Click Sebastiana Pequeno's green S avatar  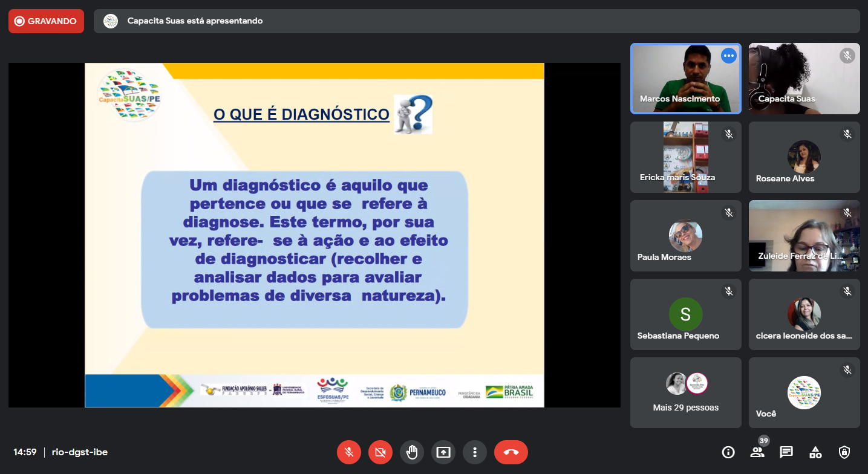[685, 314]
